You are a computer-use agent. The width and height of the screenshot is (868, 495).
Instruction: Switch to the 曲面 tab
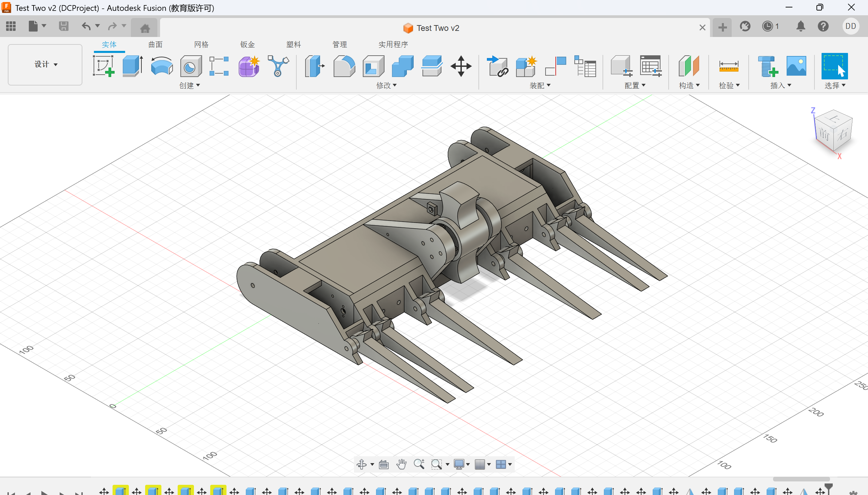click(x=155, y=44)
